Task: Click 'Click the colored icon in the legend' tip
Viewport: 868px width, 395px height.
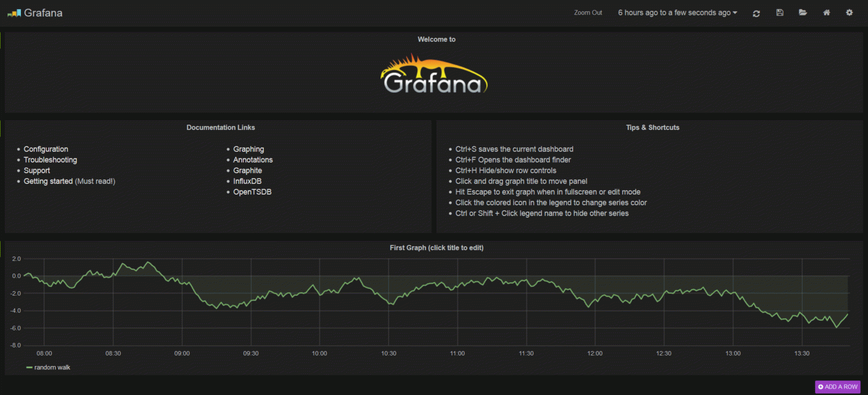Action: (x=551, y=203)
